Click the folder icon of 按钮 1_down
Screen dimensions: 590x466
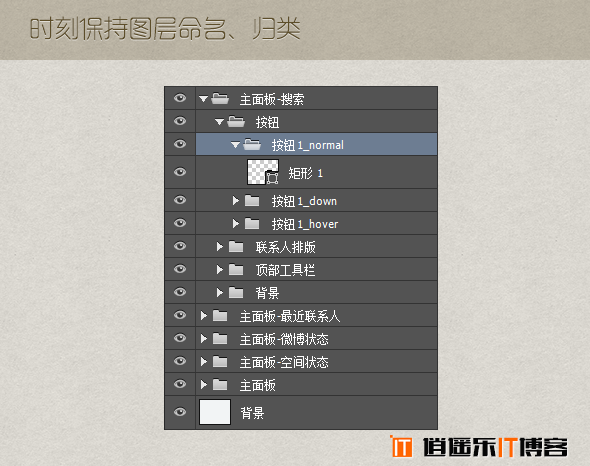pos(252,201)
